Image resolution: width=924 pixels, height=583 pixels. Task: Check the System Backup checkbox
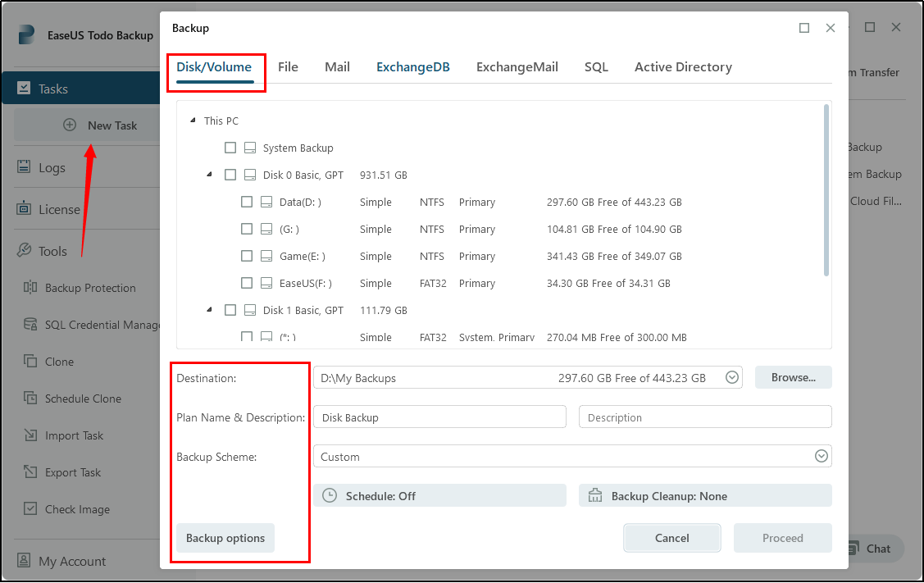pyautogui.click(x=230, y=148)
